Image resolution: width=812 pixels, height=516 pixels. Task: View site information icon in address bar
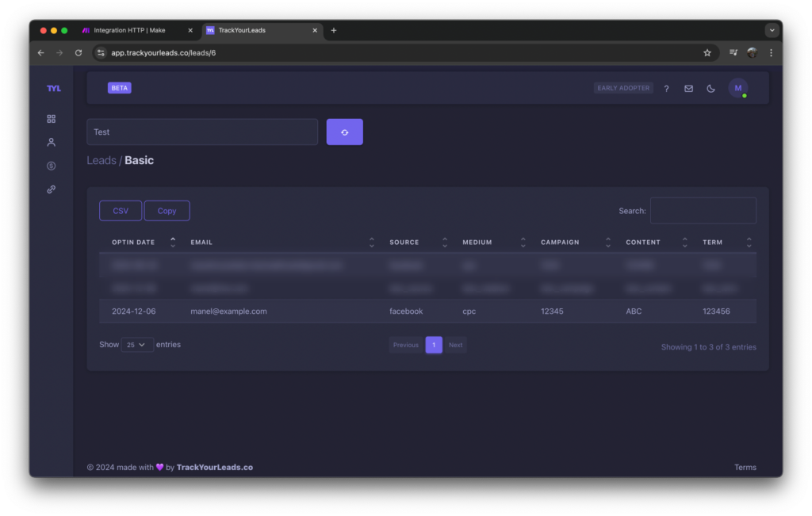click(x=101, y=53)
